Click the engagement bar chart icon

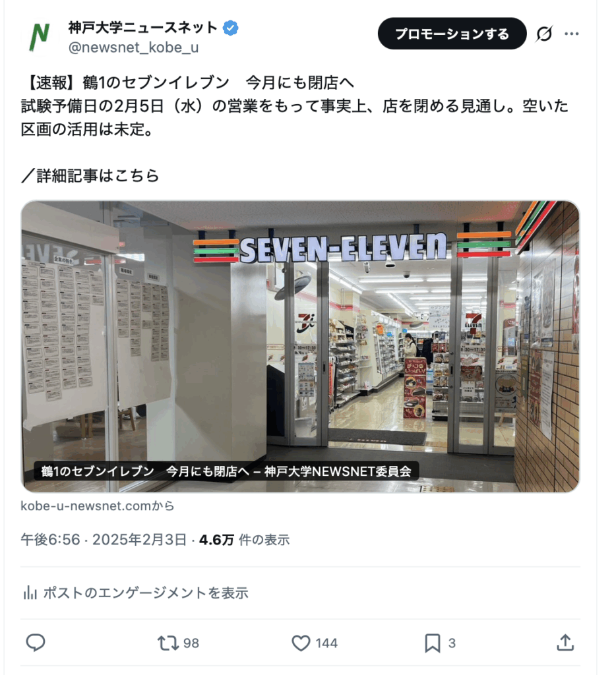(x=30, y=593)
